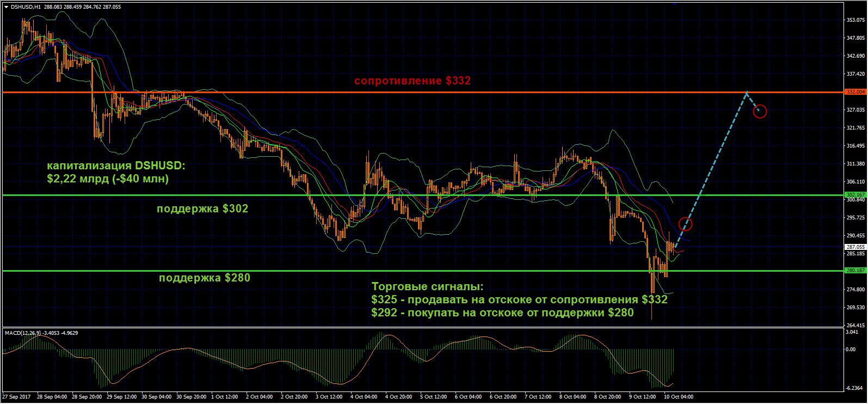Click the 'поддержка $302' support label
This screenshot has width=868, height=404.
202,209
